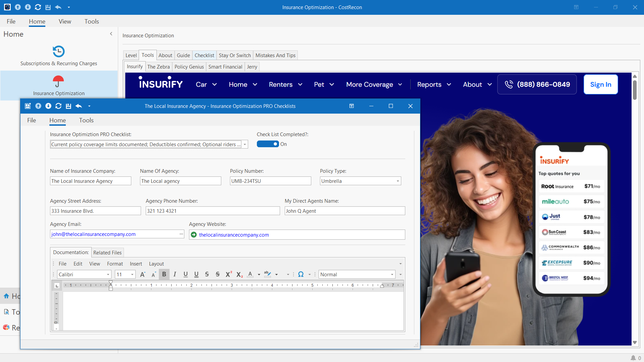Select the Policy Genius tab
Image resolution: width=644 pixels, height=362 pixels.
pyautogui.click(x=189, y=67)
